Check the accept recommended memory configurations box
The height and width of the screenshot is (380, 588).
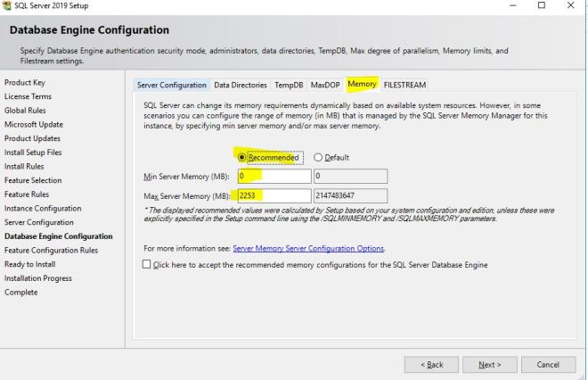click(147, 265)
